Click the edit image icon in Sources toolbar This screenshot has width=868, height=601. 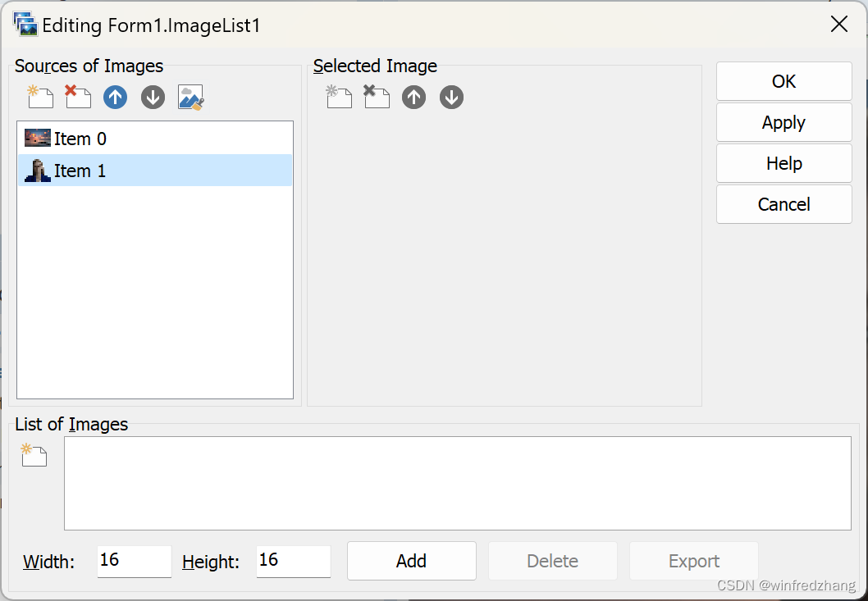190,98
